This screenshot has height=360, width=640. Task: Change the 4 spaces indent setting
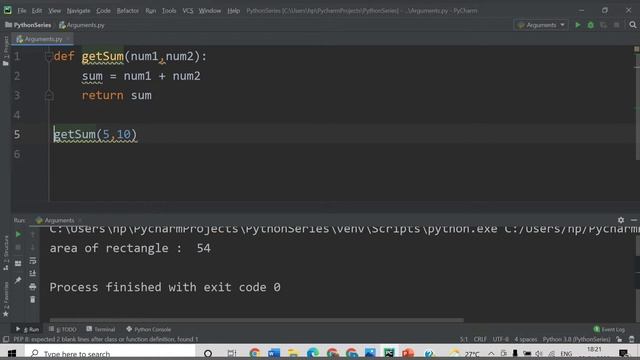point(526,339)
